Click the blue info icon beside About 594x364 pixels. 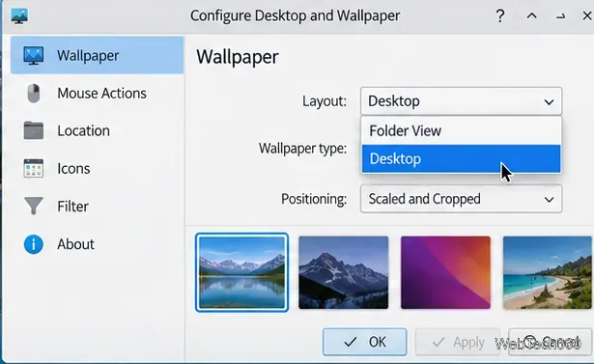(x=34, y=244)
